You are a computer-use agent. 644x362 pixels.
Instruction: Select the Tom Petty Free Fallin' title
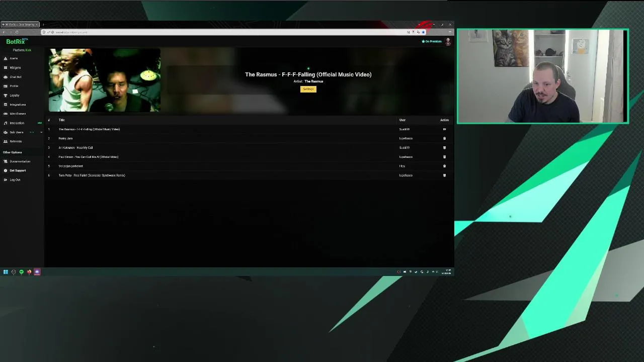[x=92, y=175]
